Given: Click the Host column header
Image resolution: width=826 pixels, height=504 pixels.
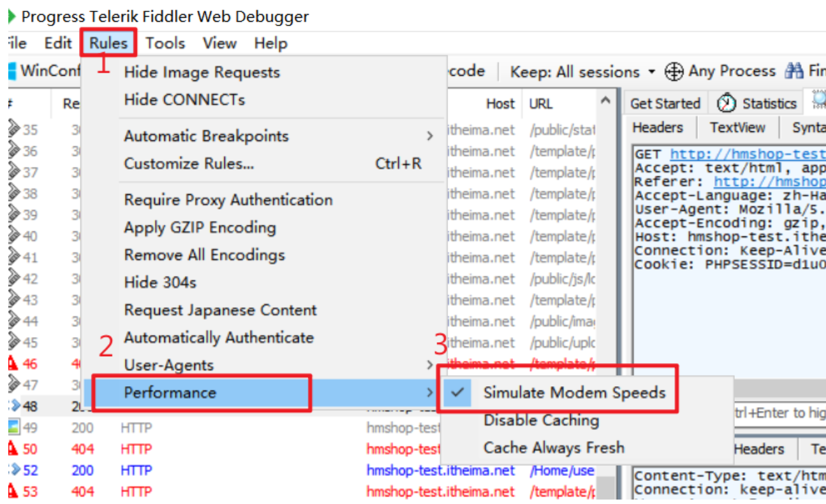Looking at the screenshot, I should [500, 104].
